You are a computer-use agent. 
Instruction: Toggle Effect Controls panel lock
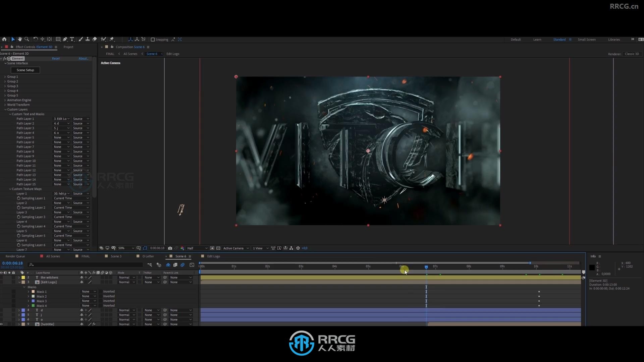click(x=12, y=47)
